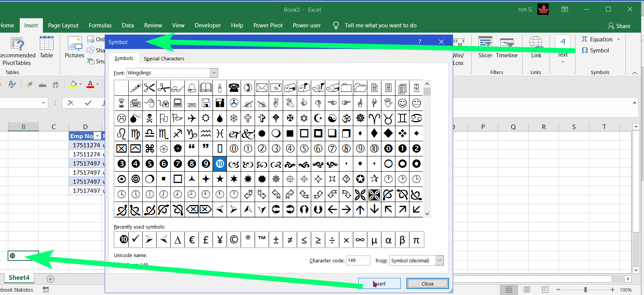Open fill color dropdown arrow
This screenshot has height=295, width=644.
tap(80, 84)
